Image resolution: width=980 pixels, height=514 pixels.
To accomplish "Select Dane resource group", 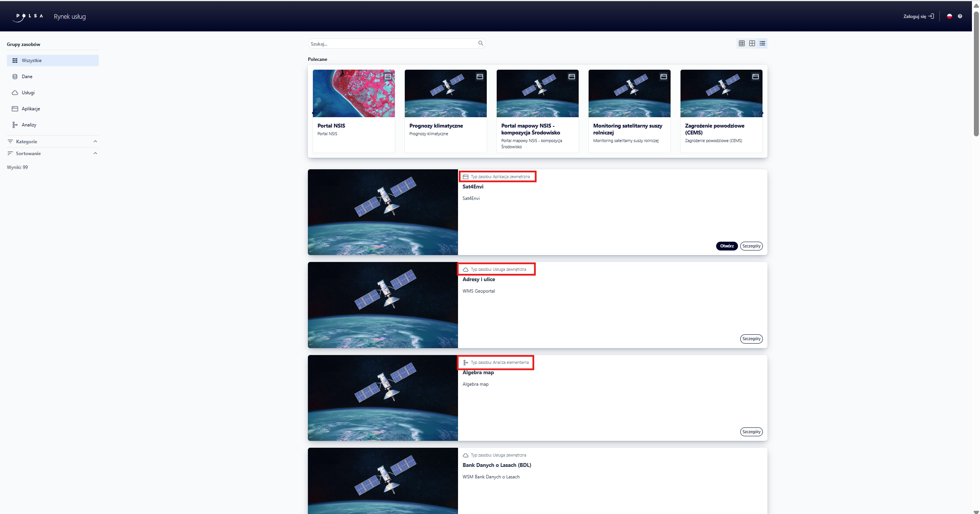I will click(27, 77).
